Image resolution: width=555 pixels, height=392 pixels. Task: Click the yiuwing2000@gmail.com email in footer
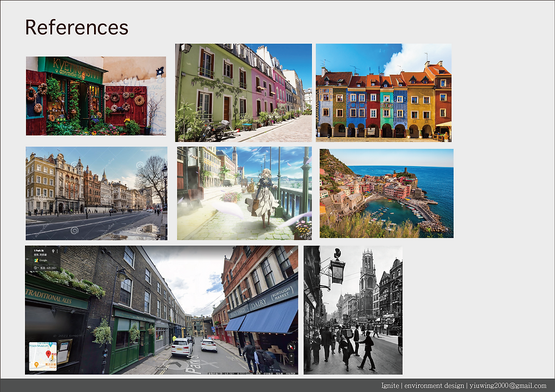[x=508, y=386]
